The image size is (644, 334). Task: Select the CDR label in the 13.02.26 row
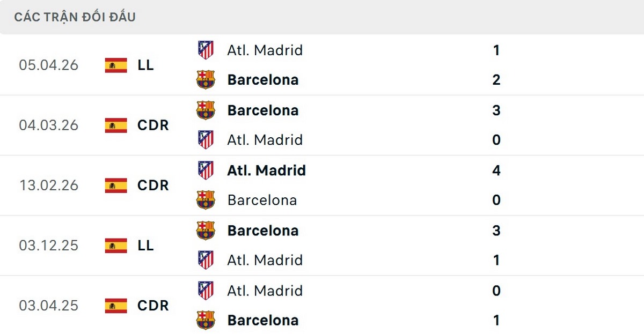point(153,185)
